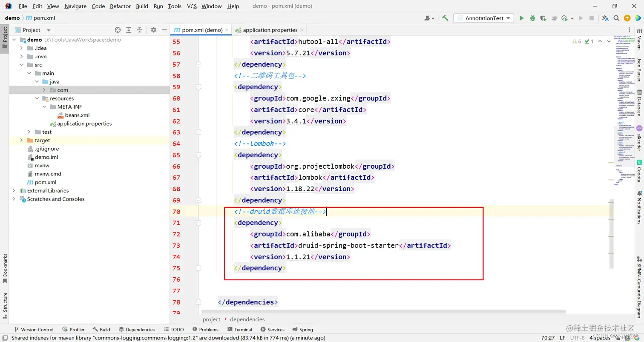This screenshot has width=644, height=342.
Task: Close the application.properties tab
Action: [302, 30]
